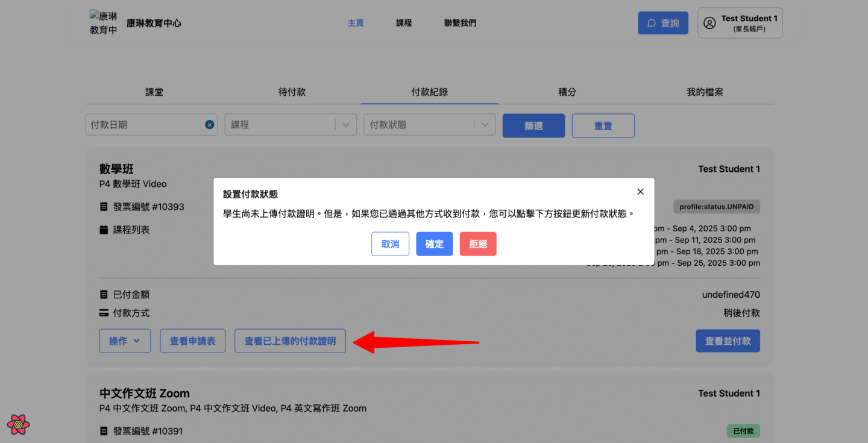Open the 積分 tab
The width and height of the screenshot is (868, 443).
[x=567, y=92]
